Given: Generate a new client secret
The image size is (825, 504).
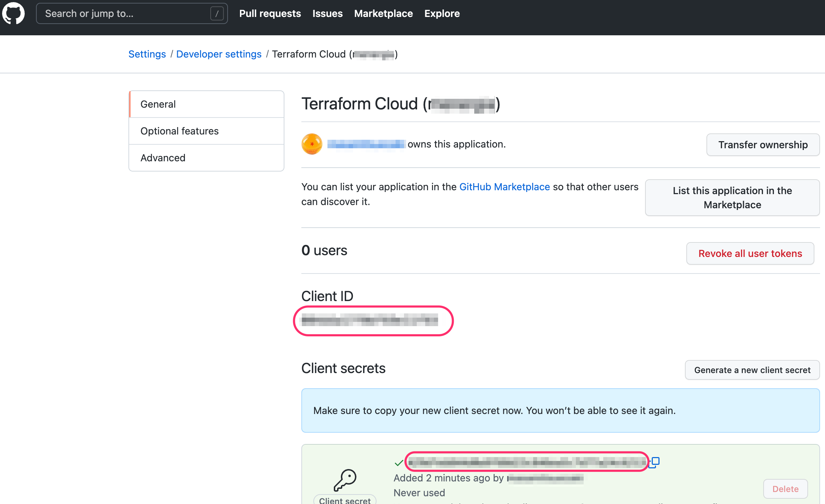Looking at the screenshot, I should 752,370.
